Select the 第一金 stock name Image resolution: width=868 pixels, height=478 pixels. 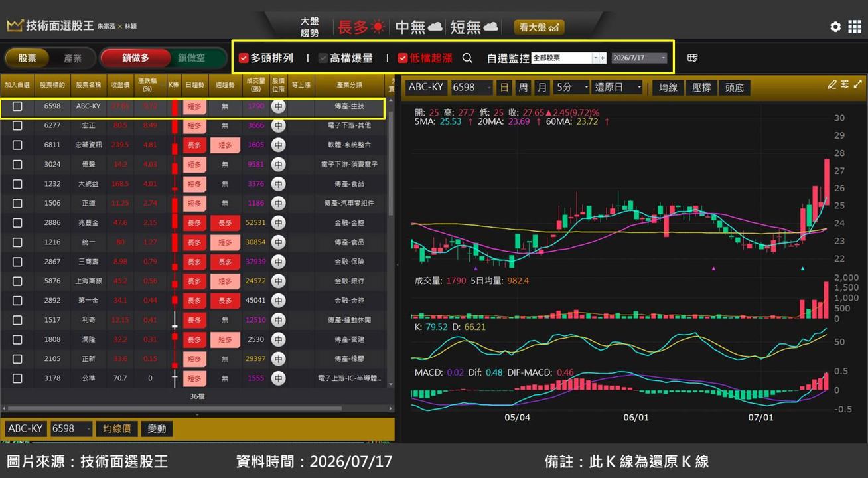click(88, 301)
